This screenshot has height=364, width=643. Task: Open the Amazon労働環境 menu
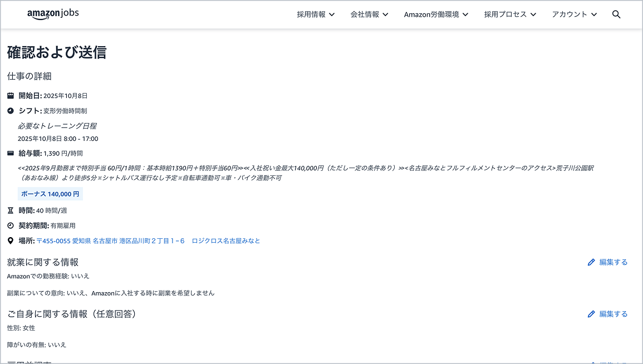coord(436,14)
